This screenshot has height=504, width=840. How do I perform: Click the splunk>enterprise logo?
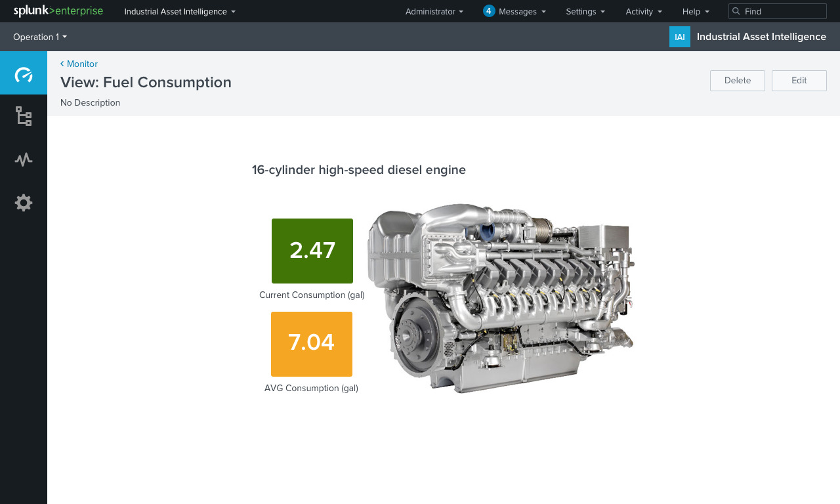pos(58,11)
